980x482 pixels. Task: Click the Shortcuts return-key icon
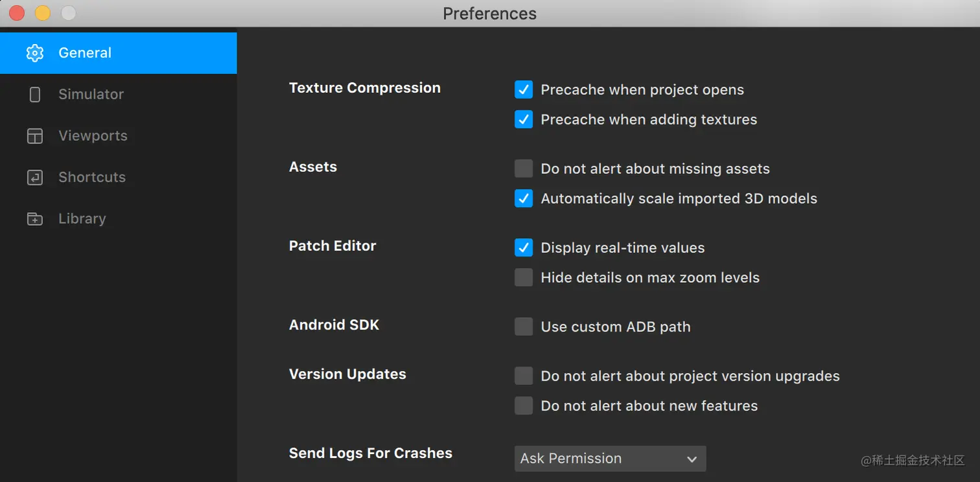coord(35,178)
